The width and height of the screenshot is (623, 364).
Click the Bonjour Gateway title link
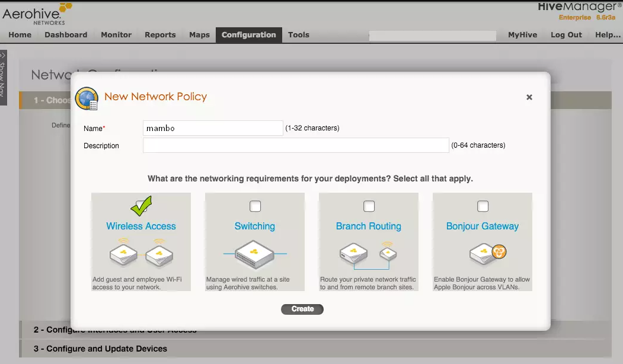pyautogui.click(x=483, y=226)
